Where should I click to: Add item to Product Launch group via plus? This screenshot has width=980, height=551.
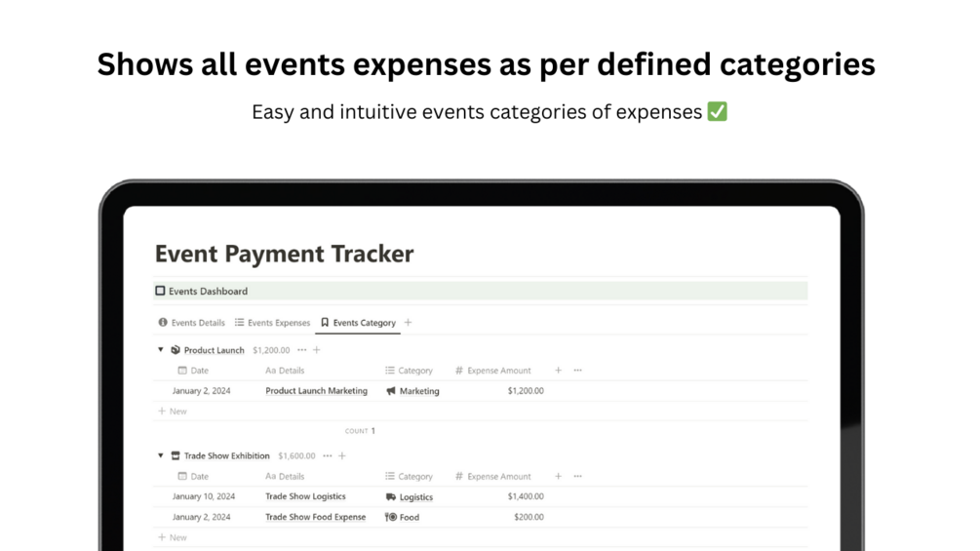pos(317,350)
